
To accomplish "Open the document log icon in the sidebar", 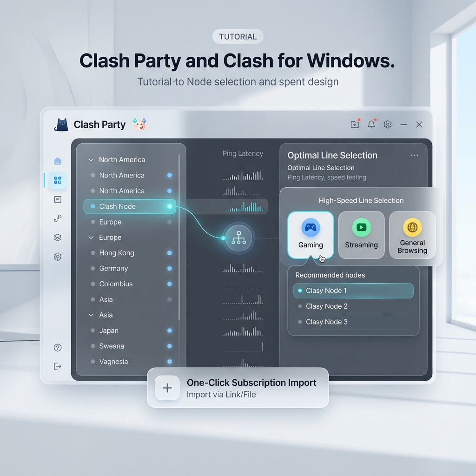I will (58, 199).
